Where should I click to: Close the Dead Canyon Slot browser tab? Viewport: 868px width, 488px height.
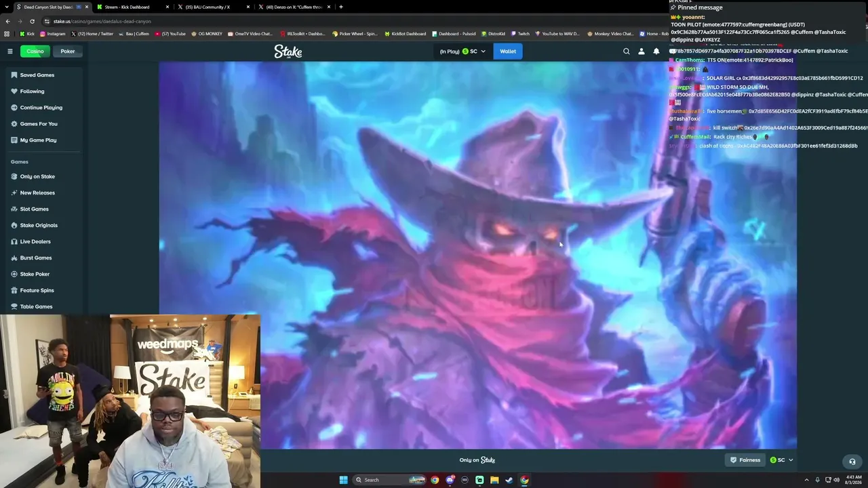pos(87,7)
